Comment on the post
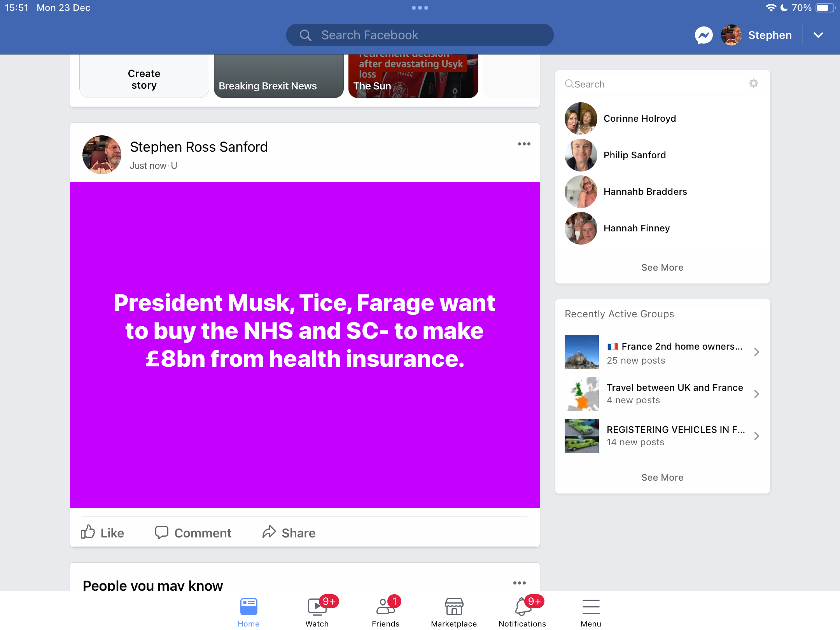This screenshot has width=840, height=630. tap(193, 533)
